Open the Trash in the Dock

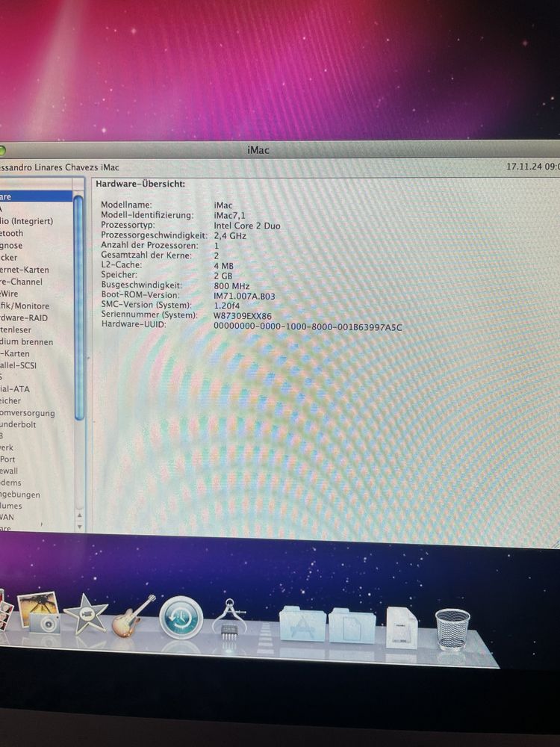click(452, 629)
